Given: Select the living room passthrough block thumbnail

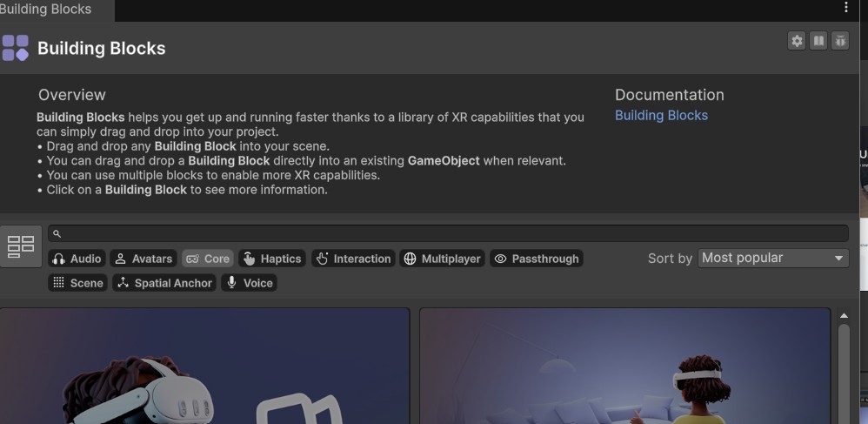Looking at the screenshot, I should [x=625, y=367].
